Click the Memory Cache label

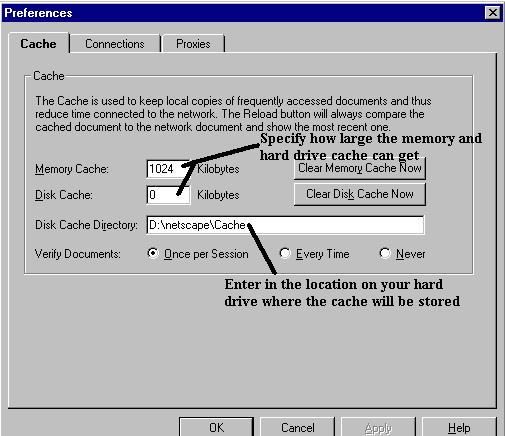click(72, 169)
